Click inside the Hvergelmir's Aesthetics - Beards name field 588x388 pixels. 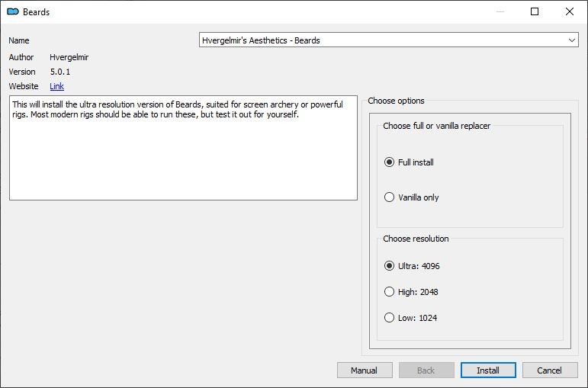pyautogui.click(x=388, y=40)
